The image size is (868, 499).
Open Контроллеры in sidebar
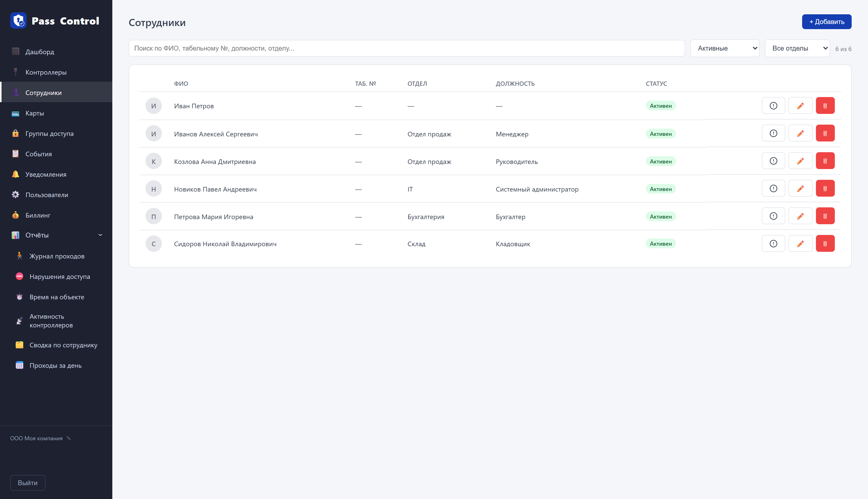(56, 72)
